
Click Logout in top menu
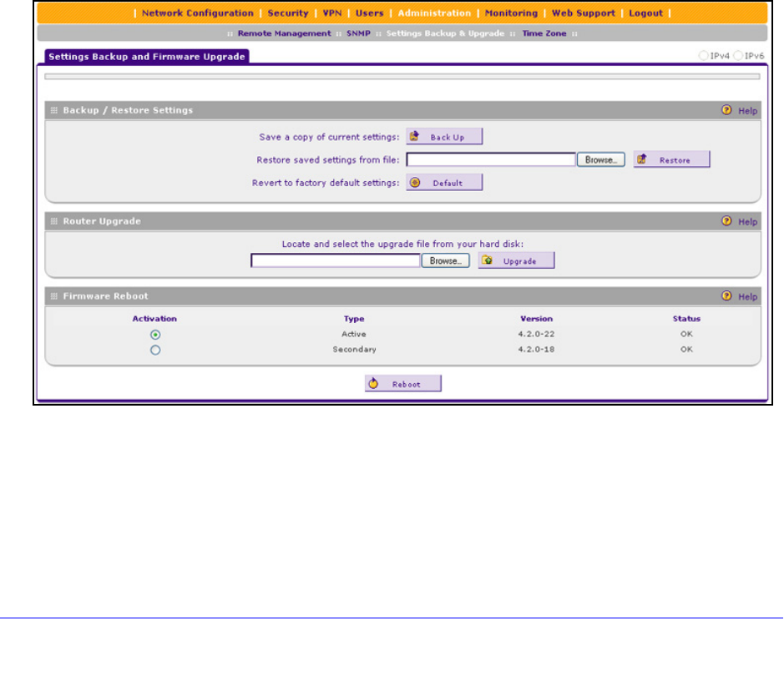click(x=645, y=13)
